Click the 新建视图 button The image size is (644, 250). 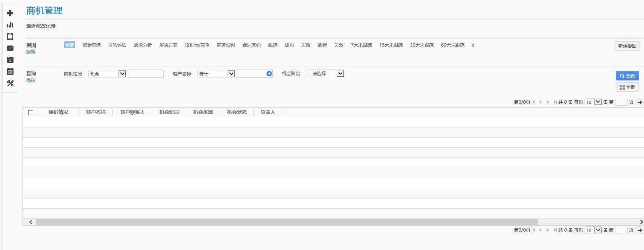pos(627,46)
